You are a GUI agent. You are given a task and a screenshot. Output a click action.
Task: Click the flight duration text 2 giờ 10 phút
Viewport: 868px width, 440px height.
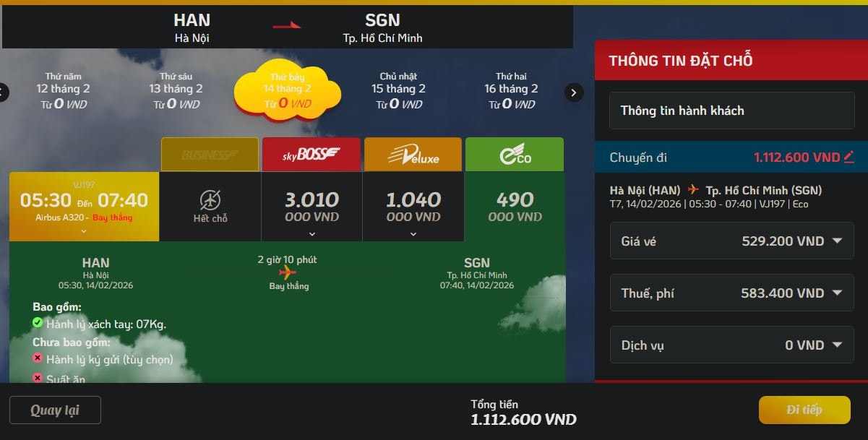[287, 259]
